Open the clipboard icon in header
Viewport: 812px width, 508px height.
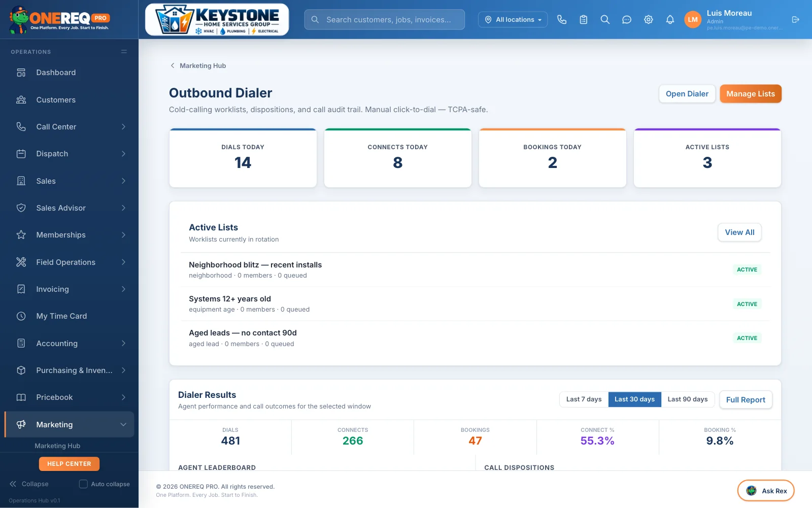pyautogui.click(x=584, y=19)
